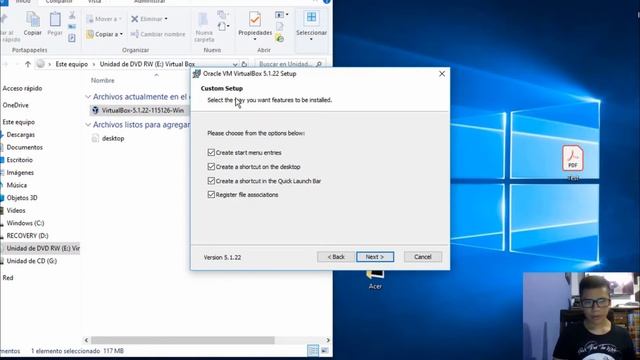This screenshot has height=360, width=640.
Task: Open the Eliminar dropdown arrow
Action: tap(166, 19)
